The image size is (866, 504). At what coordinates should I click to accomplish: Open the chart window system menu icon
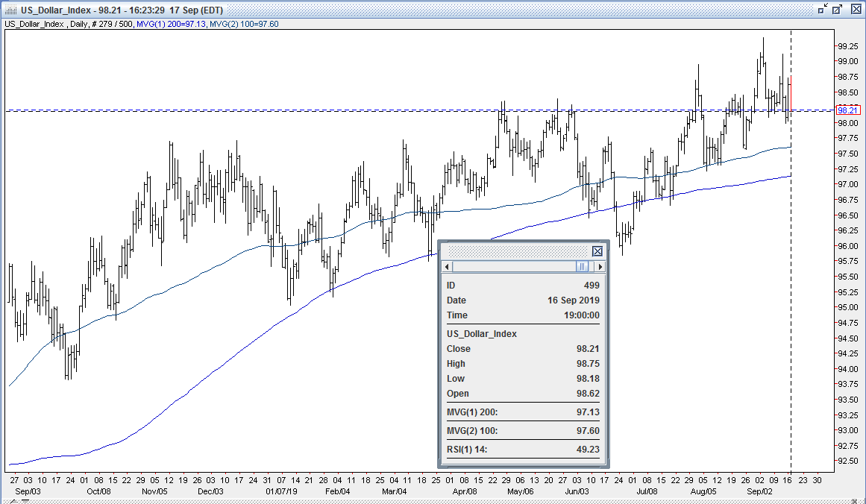(x=11, y=10)
